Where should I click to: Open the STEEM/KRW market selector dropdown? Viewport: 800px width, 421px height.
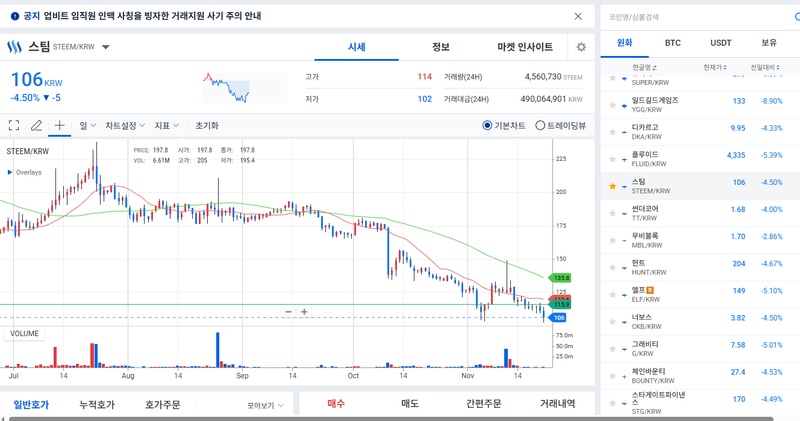point(106,47)
